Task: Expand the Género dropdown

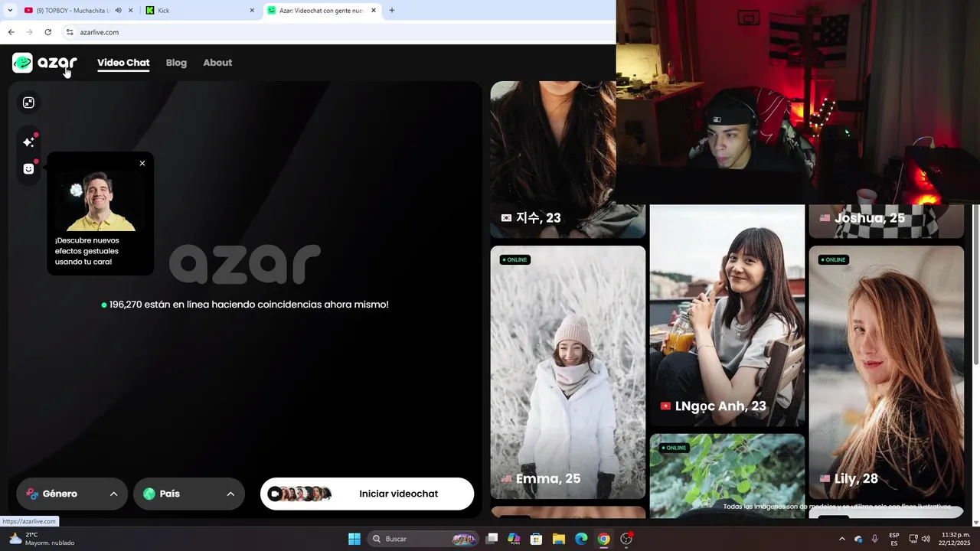Action: (x=72, y=494)
